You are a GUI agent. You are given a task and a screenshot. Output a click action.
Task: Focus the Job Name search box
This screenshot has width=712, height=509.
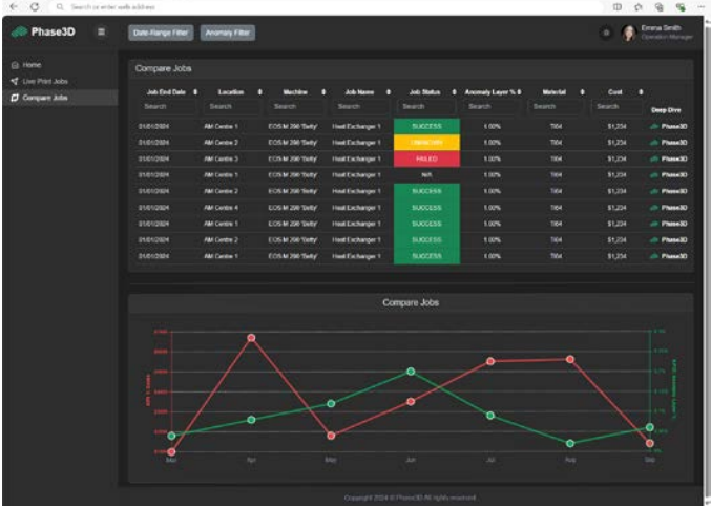click(361, 106)
